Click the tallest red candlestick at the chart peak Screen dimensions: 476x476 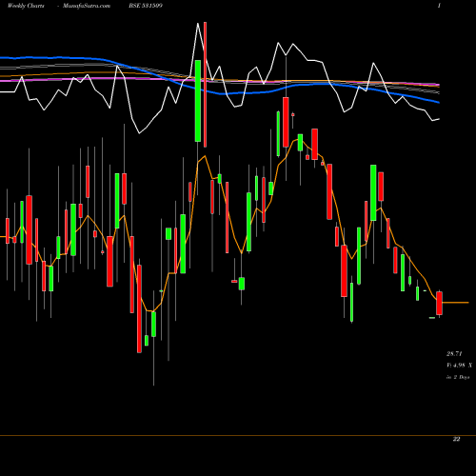tap(205, 85)
